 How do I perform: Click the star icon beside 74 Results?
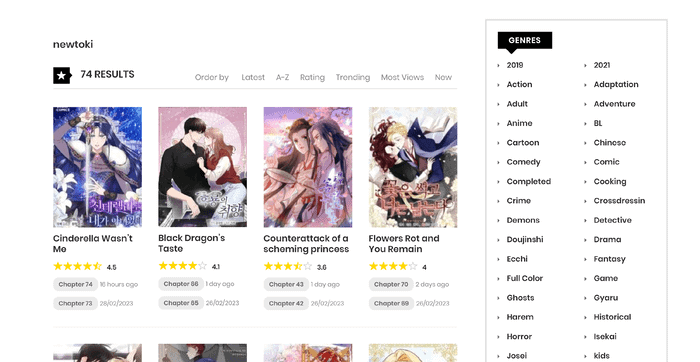[62, 75]
